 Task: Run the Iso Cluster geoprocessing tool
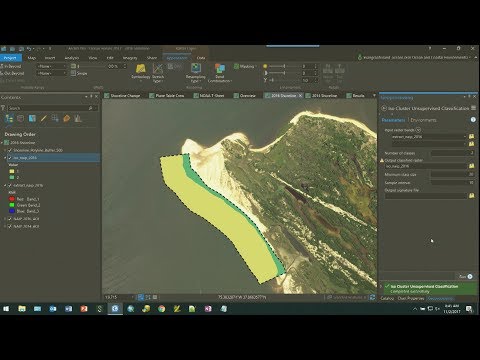466,276
